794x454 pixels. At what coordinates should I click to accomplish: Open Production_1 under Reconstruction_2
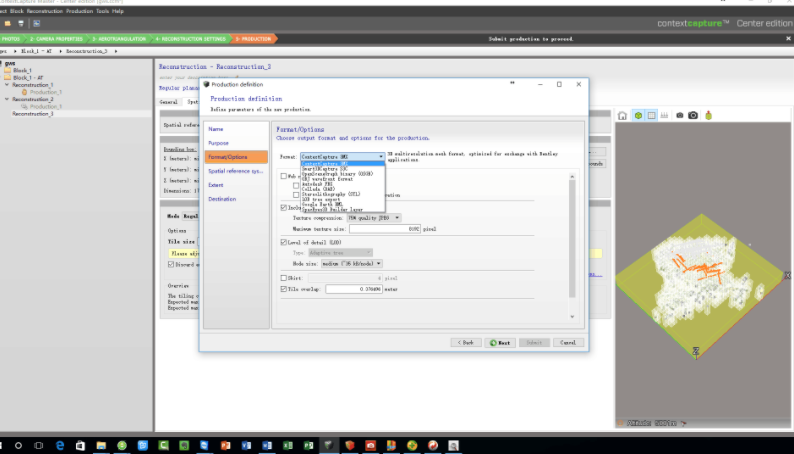(46, 106)
